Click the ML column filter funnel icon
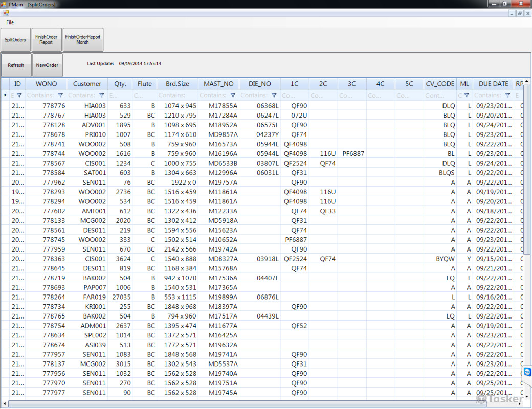 point(467,95)
